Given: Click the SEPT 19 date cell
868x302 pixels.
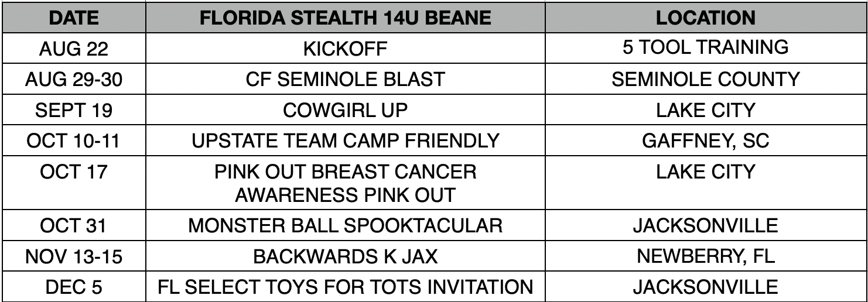Looking at the screenshot, I should pyautogui.click(x=74, y=111).
